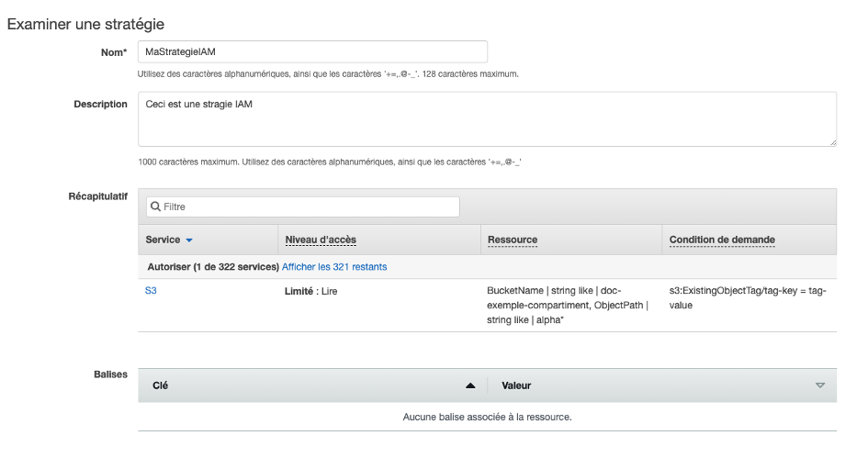The height and width of the screenshot is (458, 868).
Task: Click the Limité : Lire access level cell
Action: coord(315,290)
